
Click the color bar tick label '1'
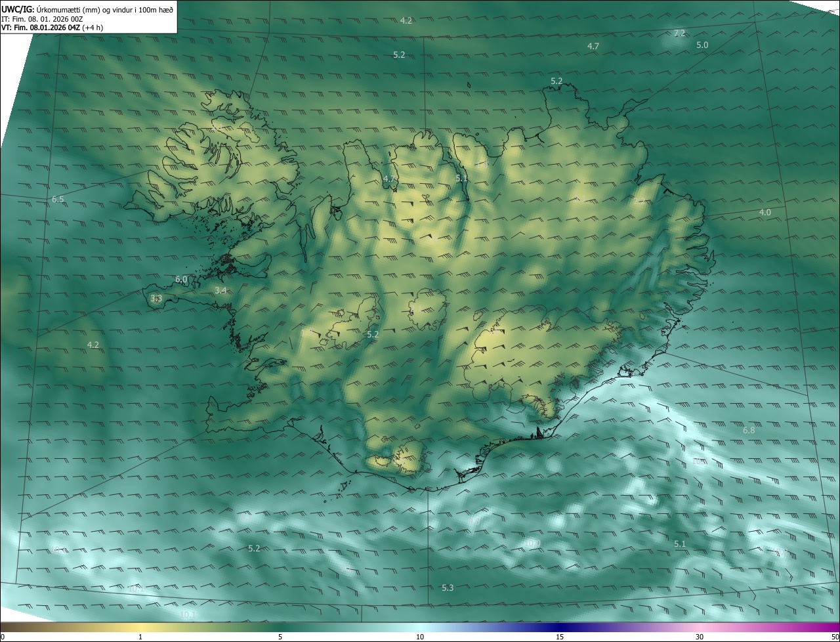pos(140,637)
